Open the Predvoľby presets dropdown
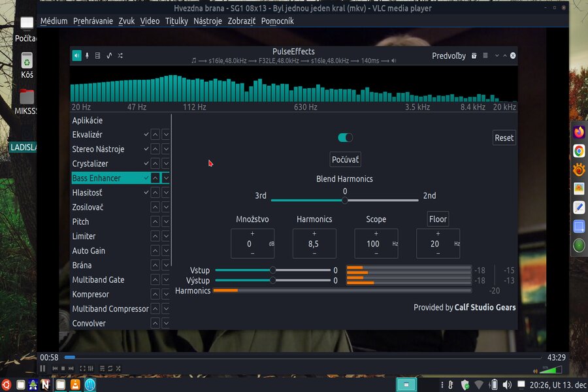The width and height of the screenshot is (588, 392). tap(448, 56)
